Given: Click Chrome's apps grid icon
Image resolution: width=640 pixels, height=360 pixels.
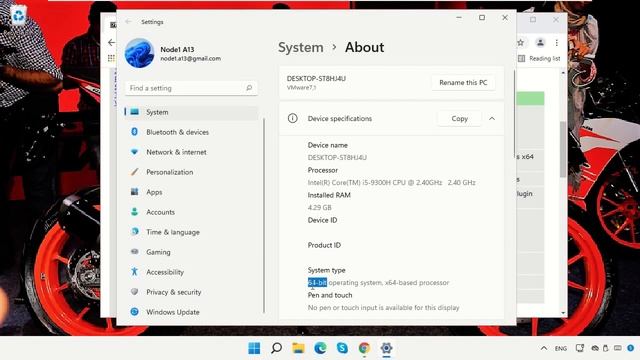Looking at the screenshot, I should click(111, 58).
